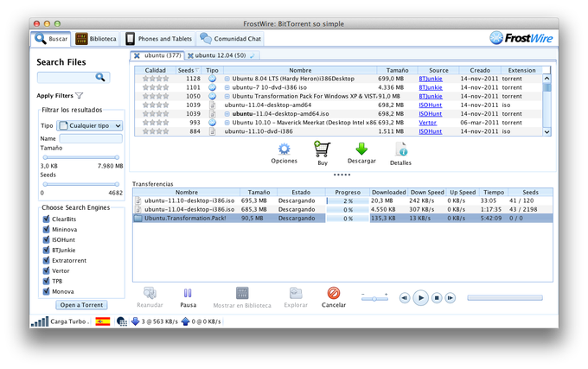The image size is (588, 369).
Task: Open BTJunkie link for ubuntu-7 10-dvd-i386
Action: tap(431, 87)
